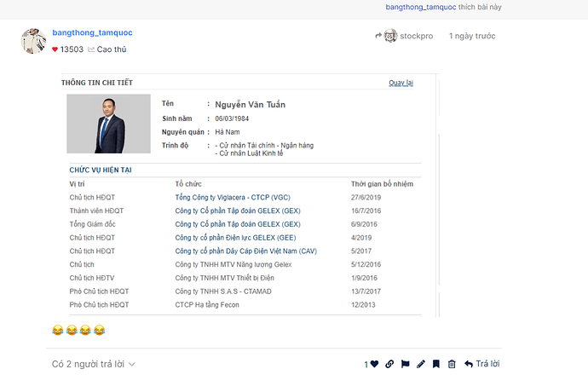Select the '- Cử nhân Luật Kinh tế' line
588x375 pixels.
coord(249,153)
